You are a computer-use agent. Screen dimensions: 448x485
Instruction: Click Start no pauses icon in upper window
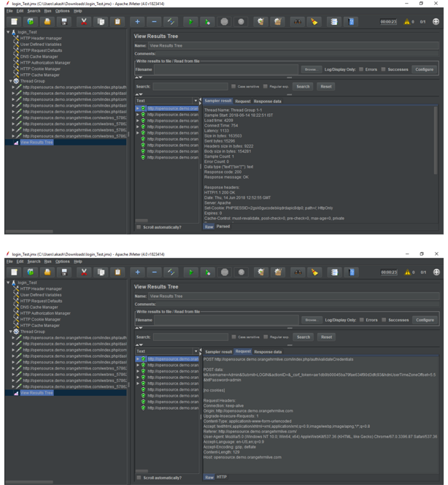[207, 22]
